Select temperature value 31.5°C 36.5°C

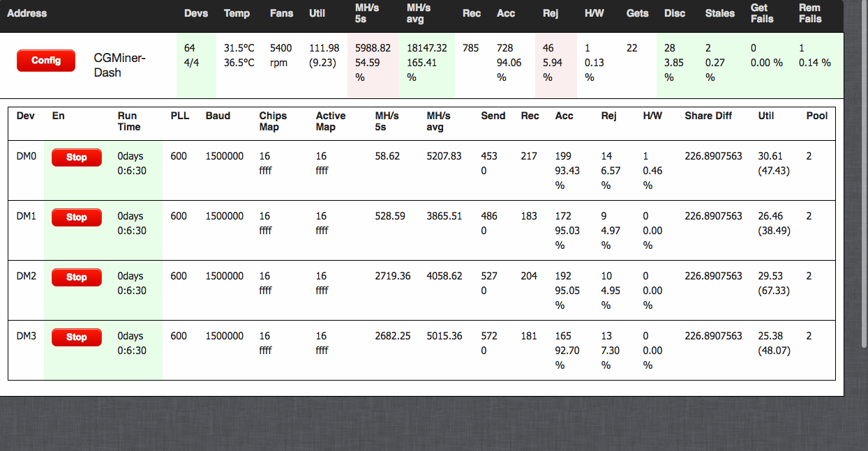pos(239,55)
